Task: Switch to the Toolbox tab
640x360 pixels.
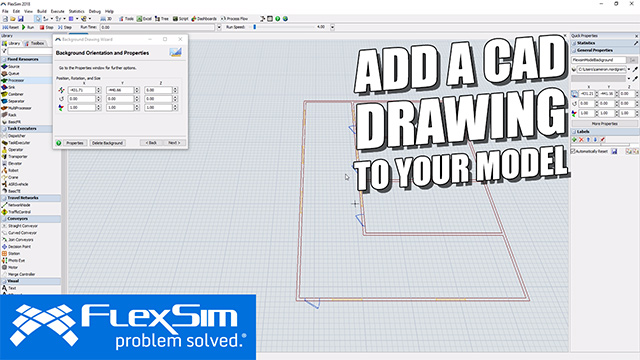Action: (x=35, y=43)
